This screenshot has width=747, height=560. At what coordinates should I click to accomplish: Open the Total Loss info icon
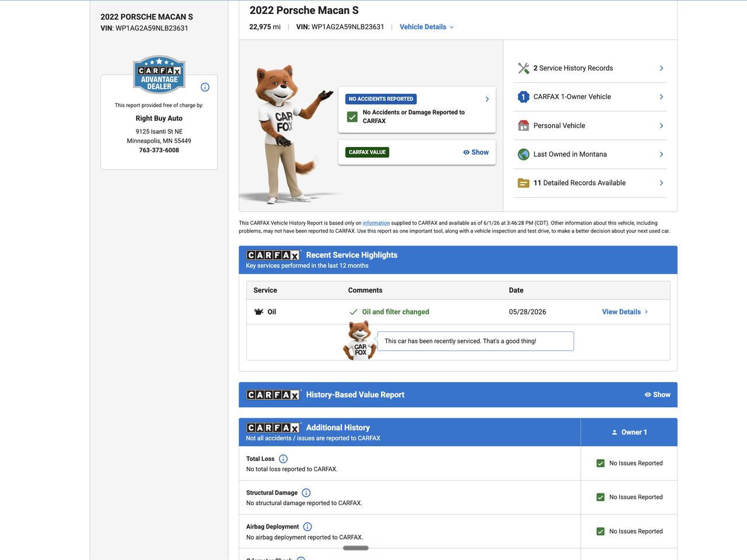[283, 459]
